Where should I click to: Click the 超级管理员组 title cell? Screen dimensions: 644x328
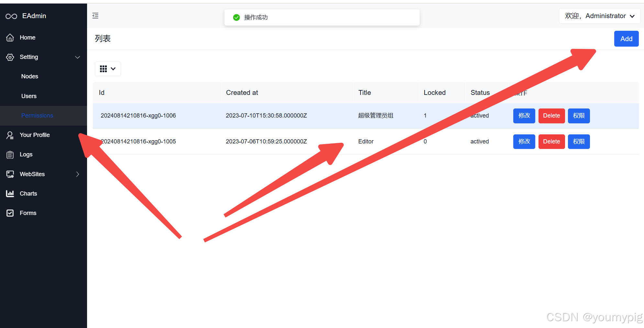click(376, 116)
